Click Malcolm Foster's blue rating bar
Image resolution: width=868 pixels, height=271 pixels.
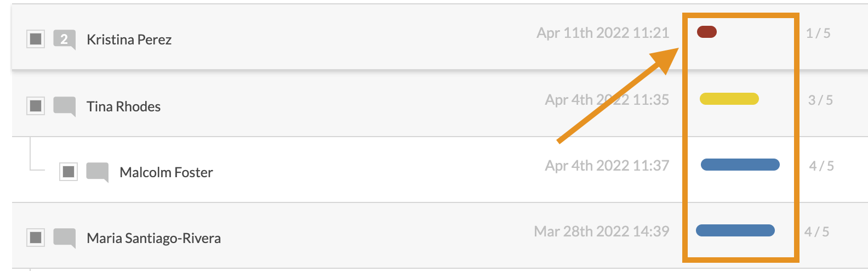[740, 165]
